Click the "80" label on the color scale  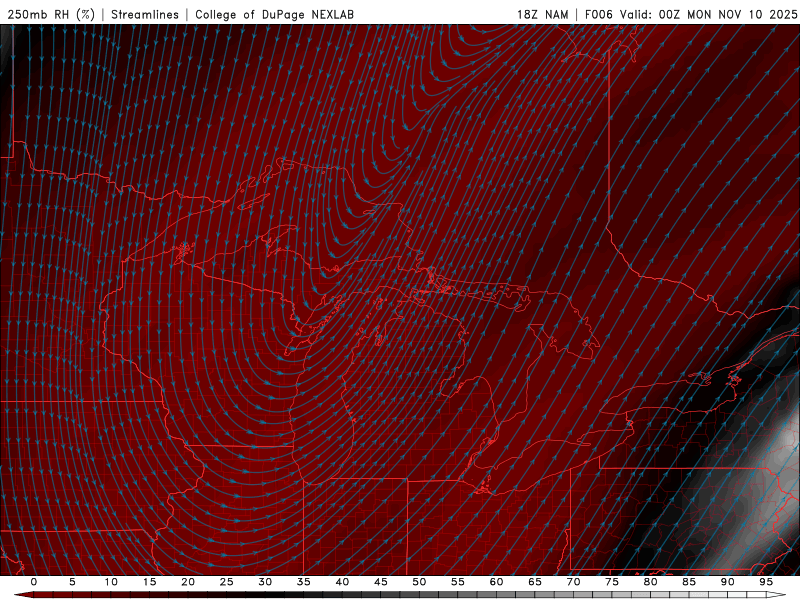pyautogui.click(x=650, y=582)
